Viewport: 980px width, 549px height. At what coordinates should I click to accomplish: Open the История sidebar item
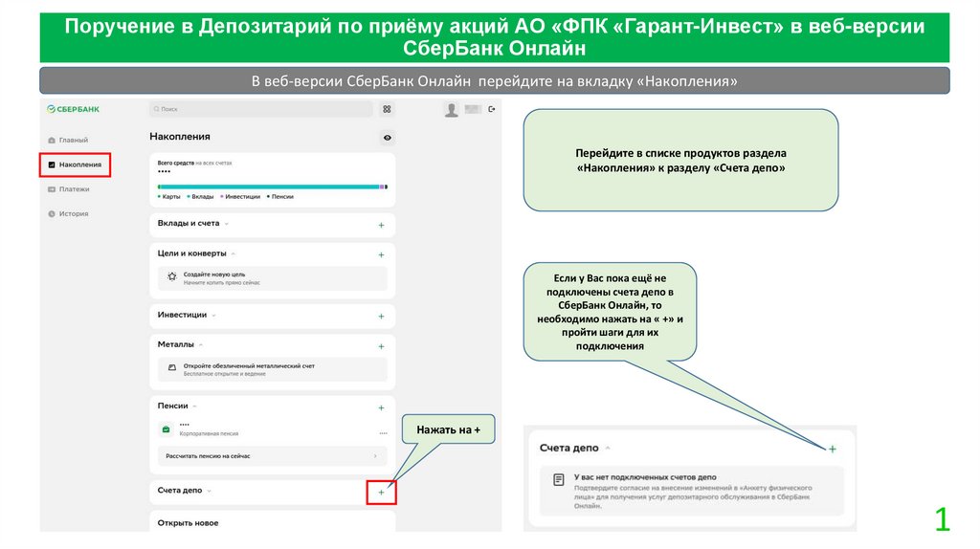pyautogui.click(x=68, y=213)
